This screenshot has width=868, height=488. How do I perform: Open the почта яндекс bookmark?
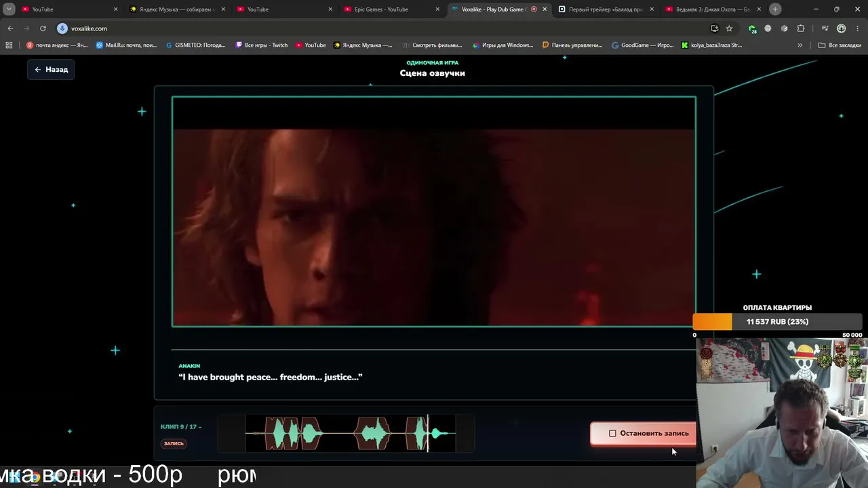pyautogui.click(x=57, y=45)
